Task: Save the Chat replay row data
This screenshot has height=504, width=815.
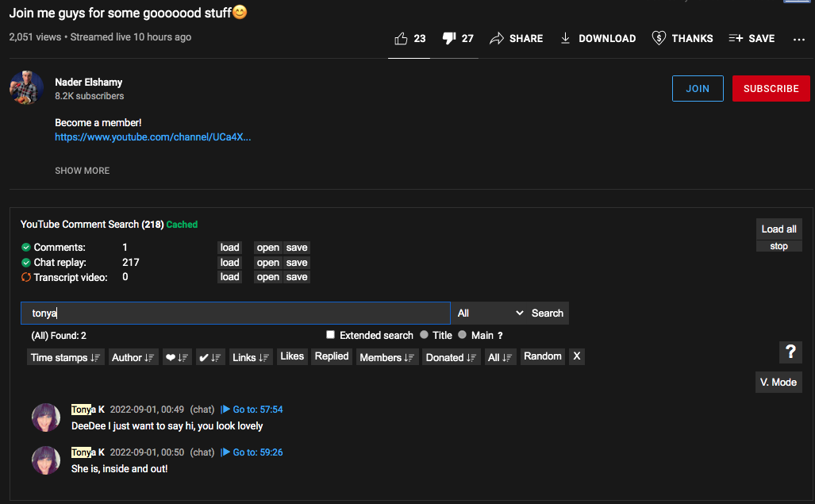Action: 297,263
